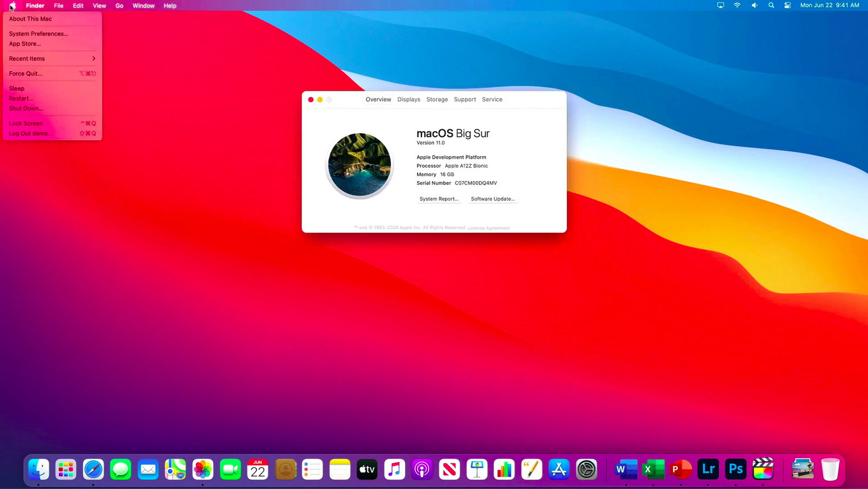Open PowerPoint from the Dock

coord(680,469)
